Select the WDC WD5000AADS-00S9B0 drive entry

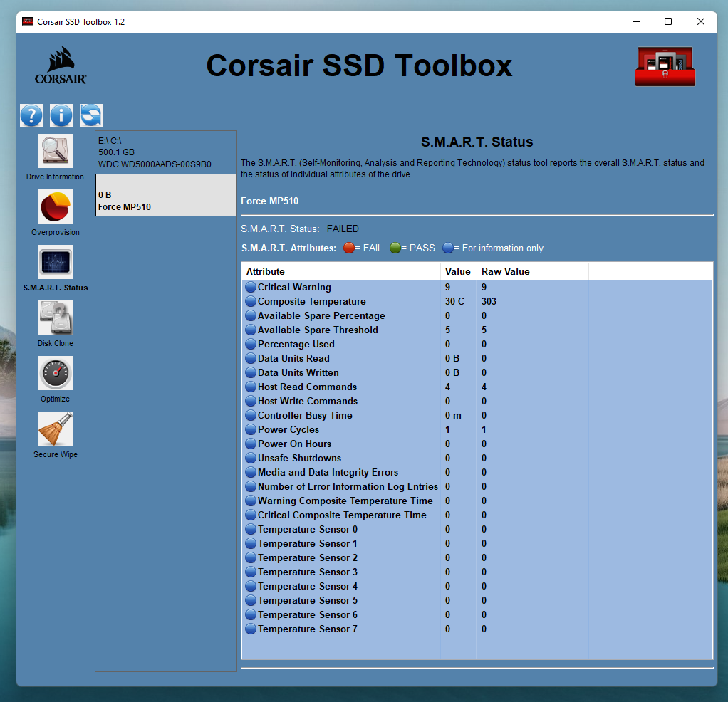pos(166,152)
